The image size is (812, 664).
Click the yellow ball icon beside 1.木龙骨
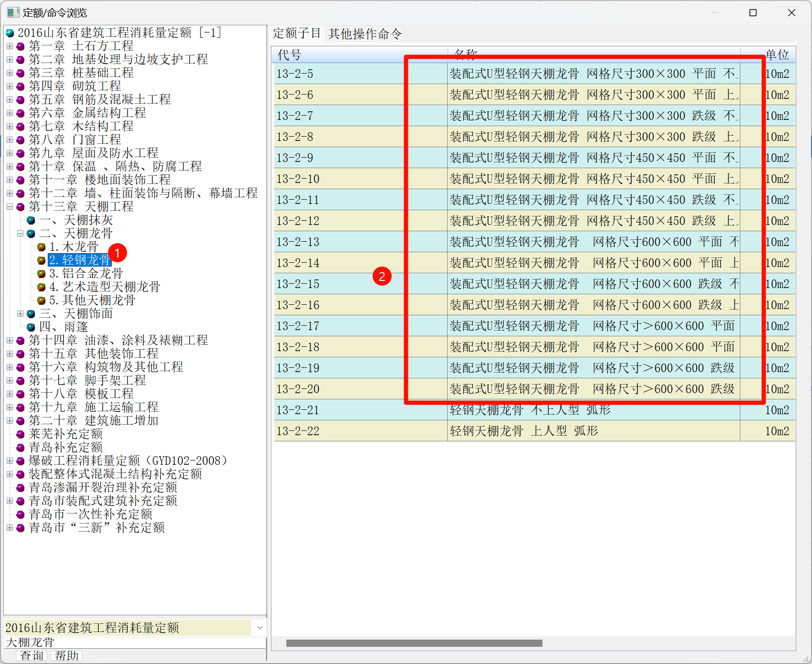[42, 247]
